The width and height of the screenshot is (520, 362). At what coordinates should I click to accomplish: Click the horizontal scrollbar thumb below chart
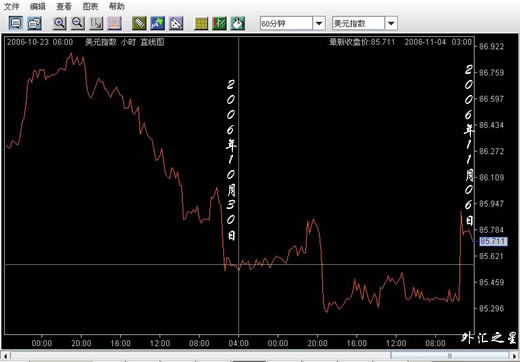point(450,355)
